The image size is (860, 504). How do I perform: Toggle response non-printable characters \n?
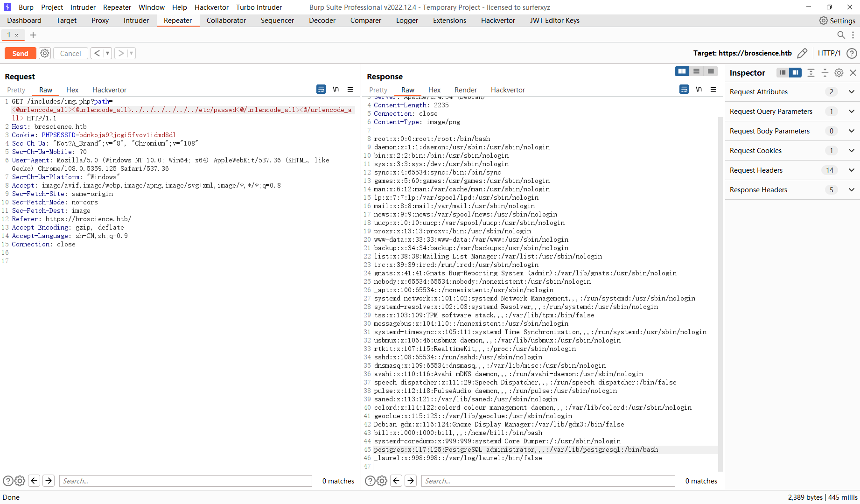pyautogui.click(x=699, y=89)
